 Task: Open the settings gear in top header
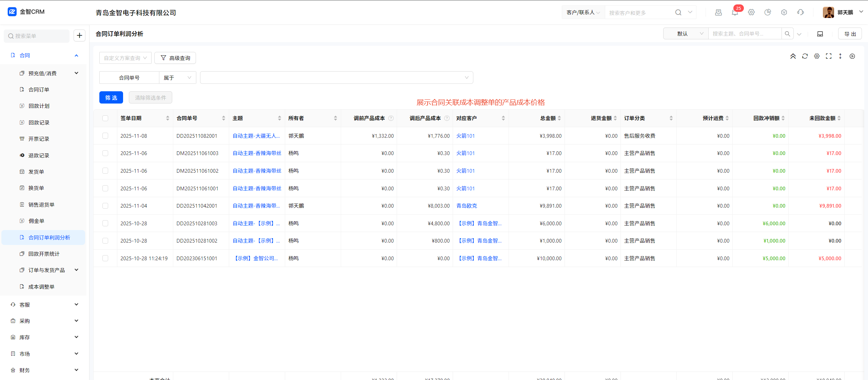coord(751,13)
